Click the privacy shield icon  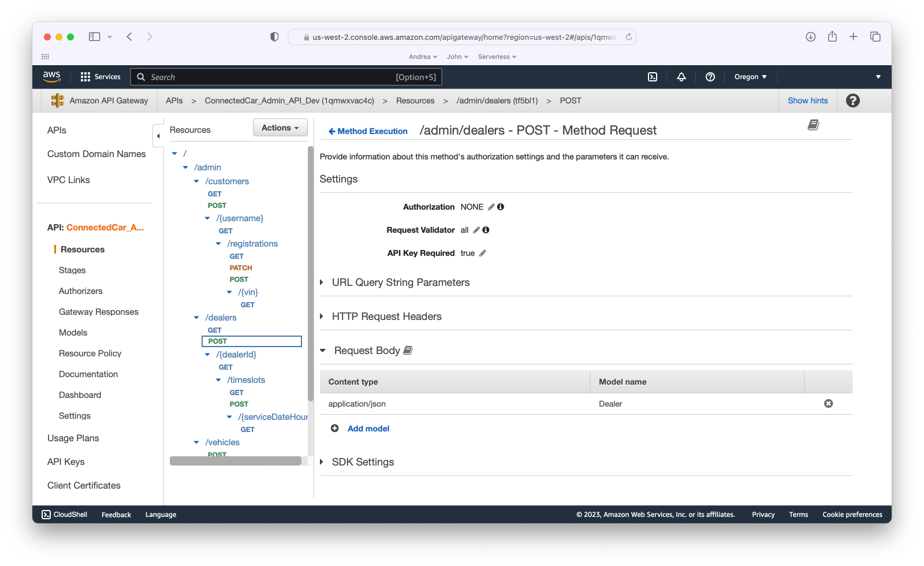click(274, 37)
